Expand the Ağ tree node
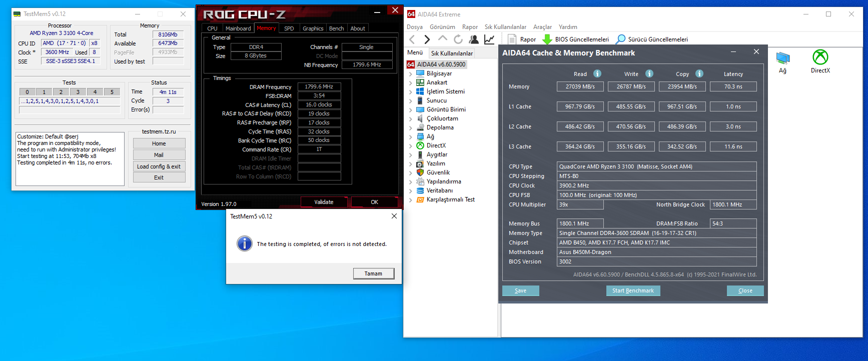Image resolution: width=868 pixels, height=361 pixels. tap(411, 136)
